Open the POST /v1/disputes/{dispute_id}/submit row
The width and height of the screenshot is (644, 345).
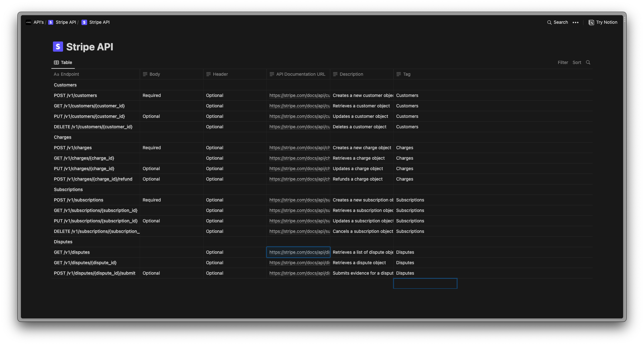click(94, 273)
